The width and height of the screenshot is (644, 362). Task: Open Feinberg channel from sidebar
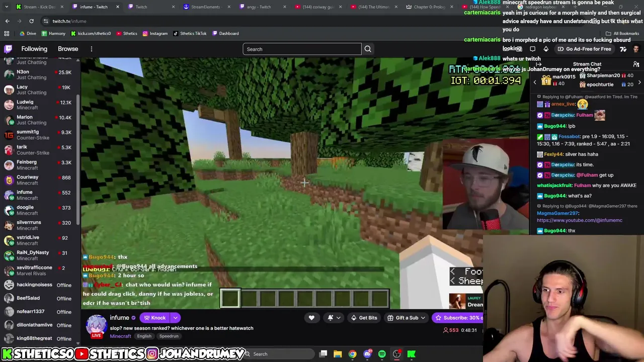pyautogui.click(x=40, y=165)
